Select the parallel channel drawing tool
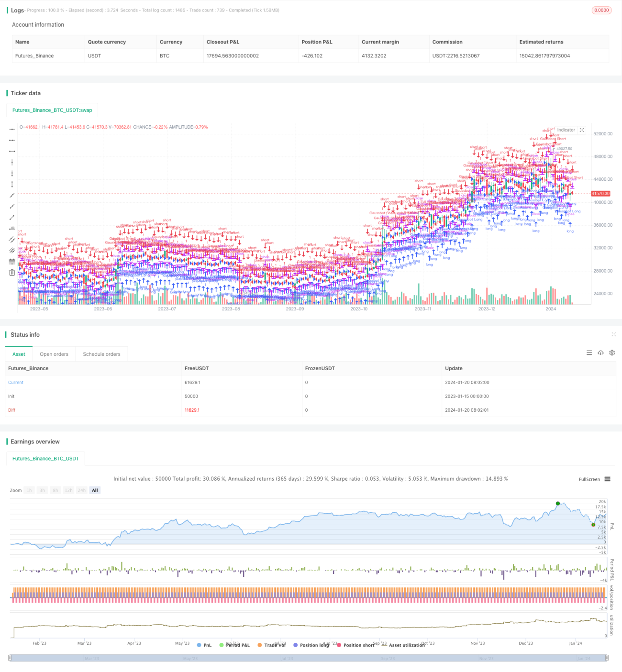622x672 pixels. pyautogui.click(x=12, y=239)
